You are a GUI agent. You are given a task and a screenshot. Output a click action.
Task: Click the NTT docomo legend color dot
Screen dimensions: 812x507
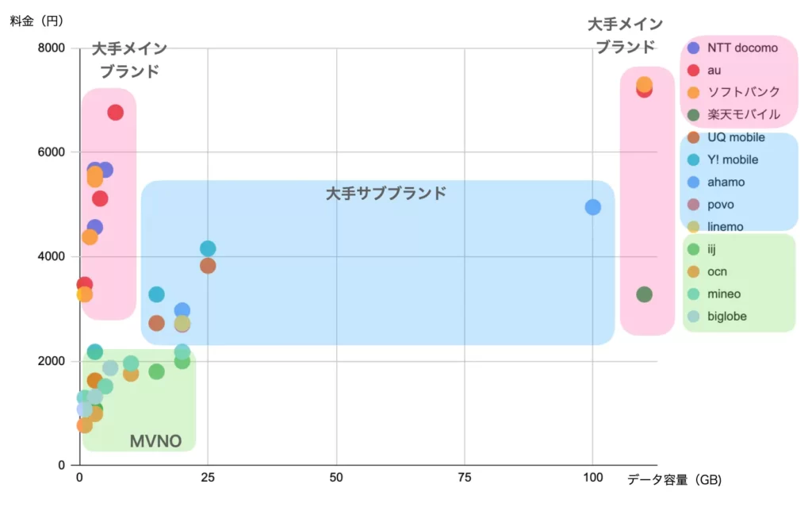tap(694, 48)
